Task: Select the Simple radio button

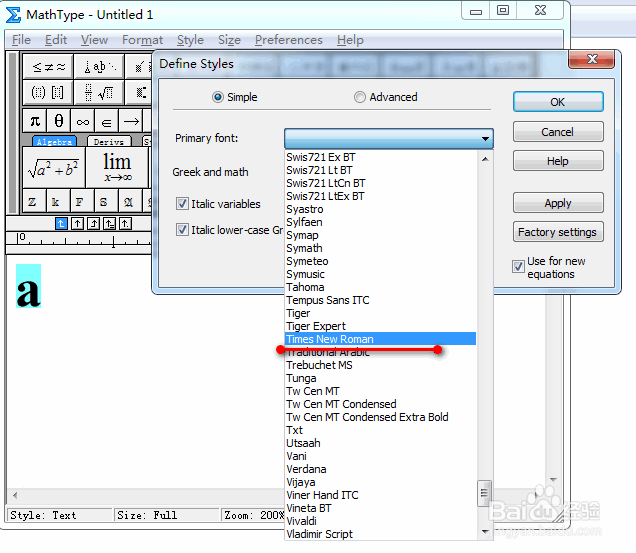Action: (218, 97)
